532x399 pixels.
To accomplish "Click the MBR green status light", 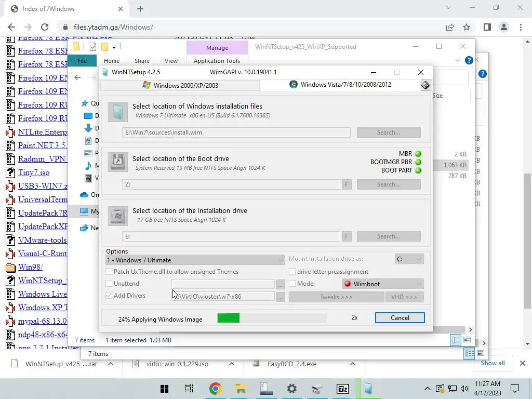I will pos(418,154).
